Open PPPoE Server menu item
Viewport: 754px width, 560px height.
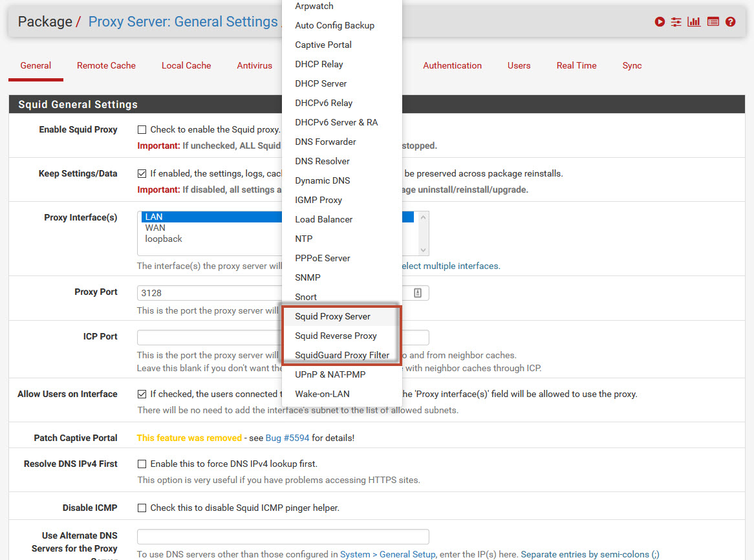click(x=342, y=258)
